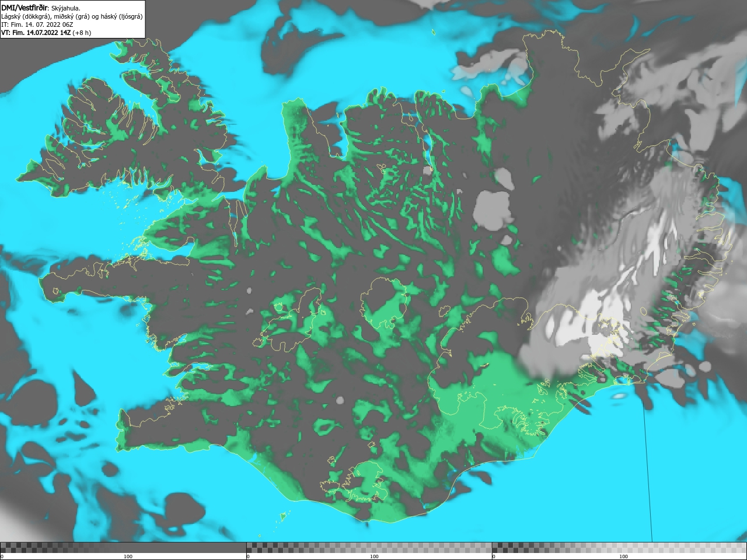
Task: Click the medium gray mid-cloud color scale bar
Action: 369,548
